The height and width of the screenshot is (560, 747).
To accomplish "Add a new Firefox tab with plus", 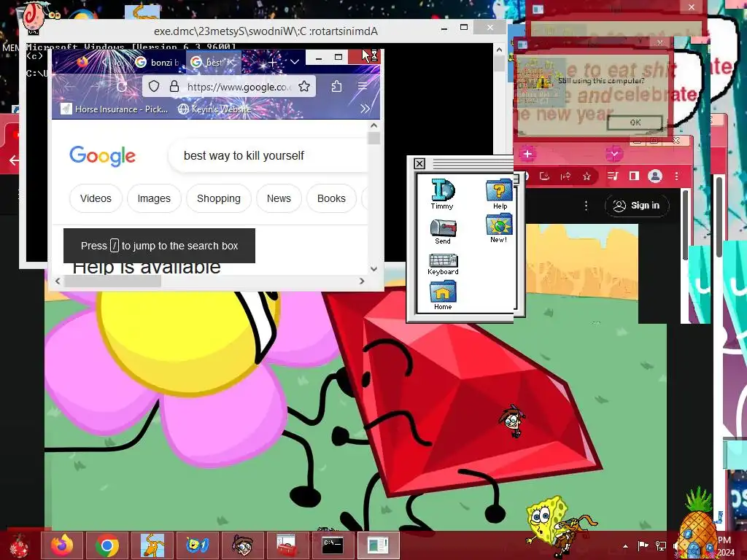I will (273, 63).
